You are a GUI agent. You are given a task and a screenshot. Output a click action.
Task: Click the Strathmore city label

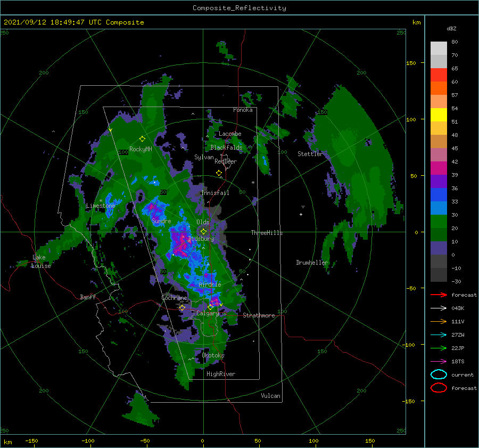click(x=259, y=315)
